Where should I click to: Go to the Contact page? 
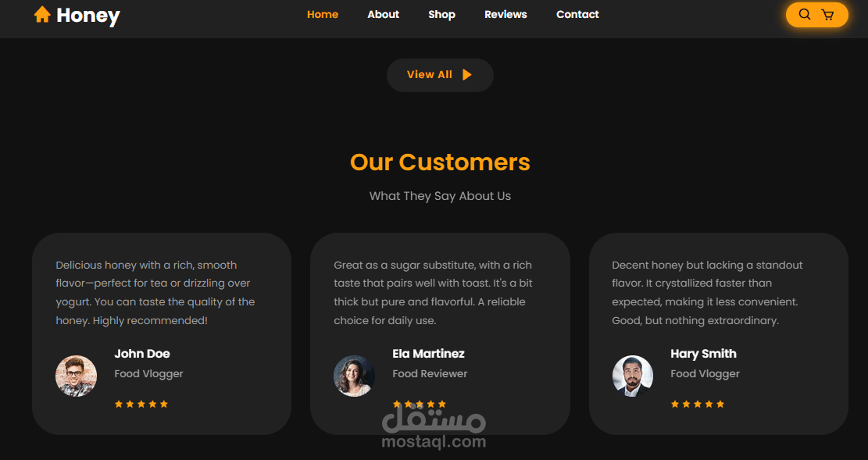[x=577, y=14]
